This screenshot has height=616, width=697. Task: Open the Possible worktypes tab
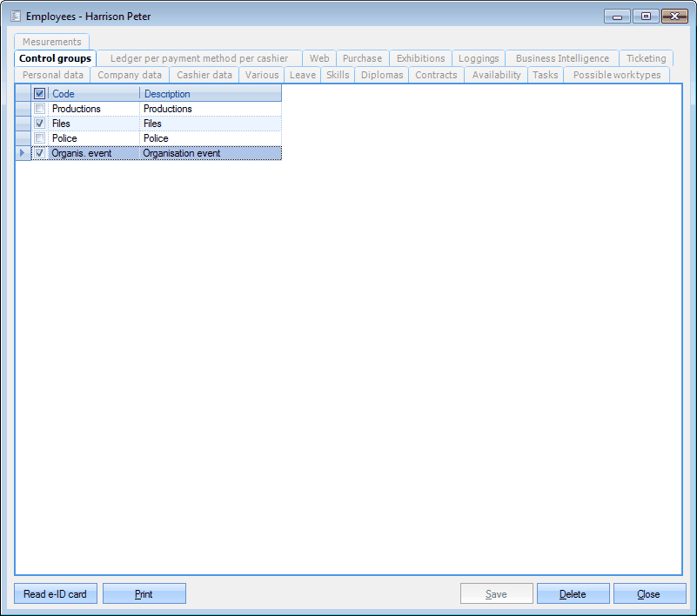616,75
